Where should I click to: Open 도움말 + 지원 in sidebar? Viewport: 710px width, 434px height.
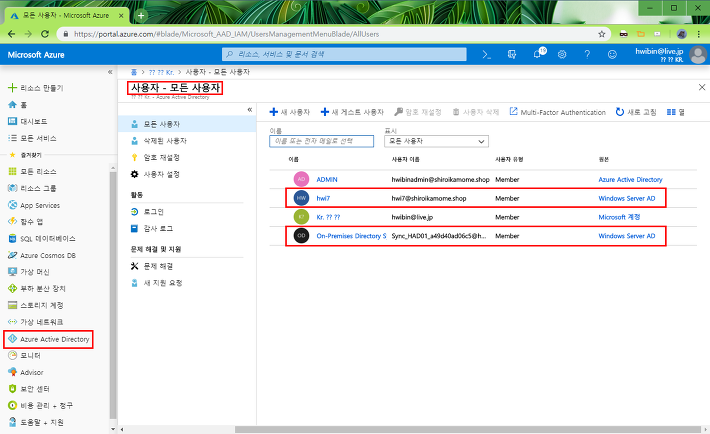pyautogui.click(x=36, y=422)
